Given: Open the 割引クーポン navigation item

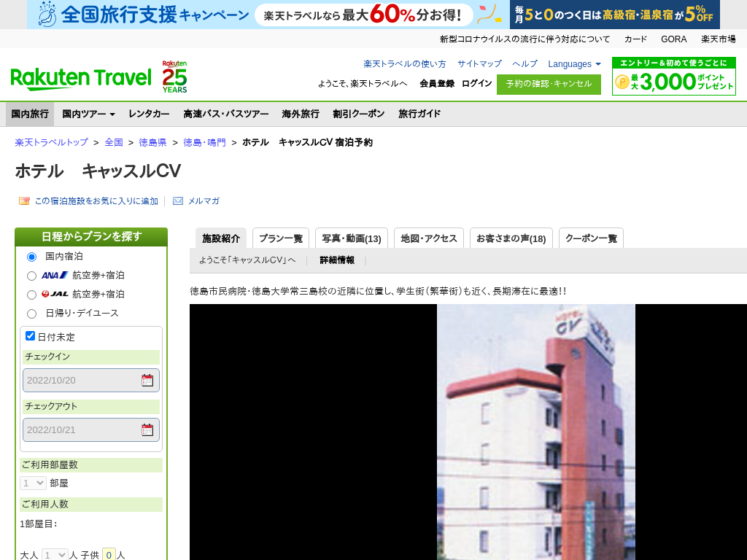Looking at the screenshot, I should coord(359,114).
